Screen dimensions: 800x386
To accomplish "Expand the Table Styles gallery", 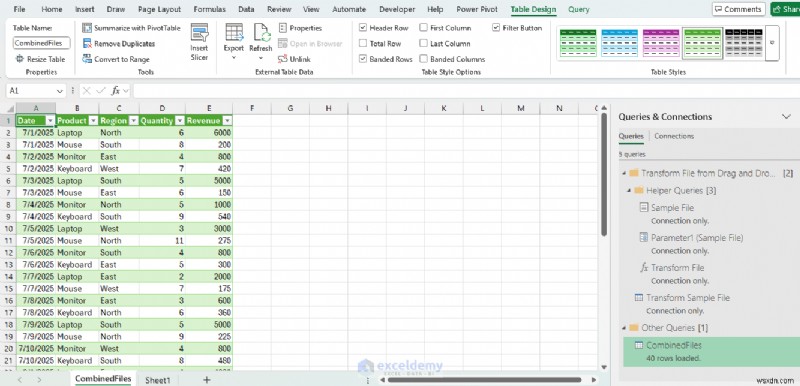I will 772,43.
